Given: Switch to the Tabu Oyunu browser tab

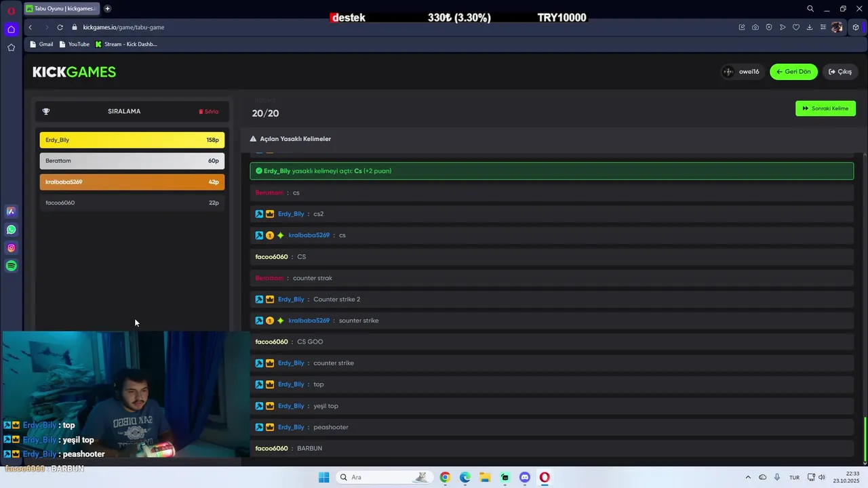Looking at the screenshot, I should (62, 9).
